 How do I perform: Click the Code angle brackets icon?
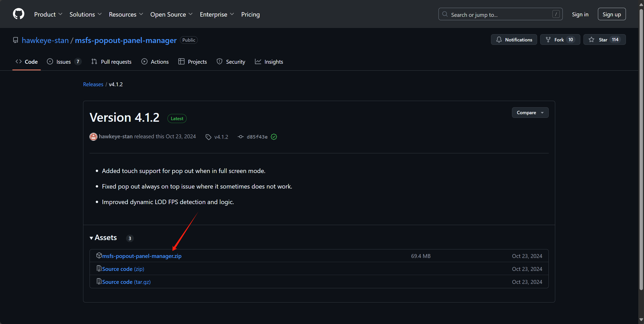coord(19,62)
